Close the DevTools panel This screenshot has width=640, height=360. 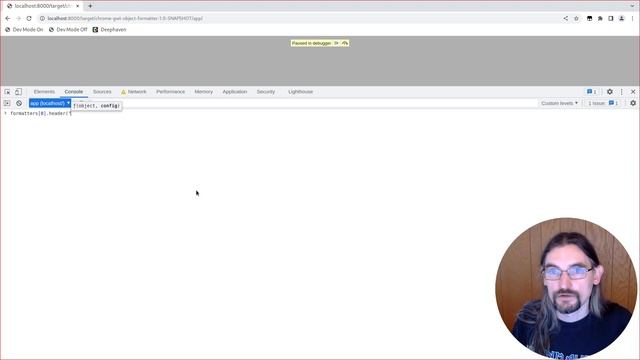pyautogui.click(x=633, y=92)
